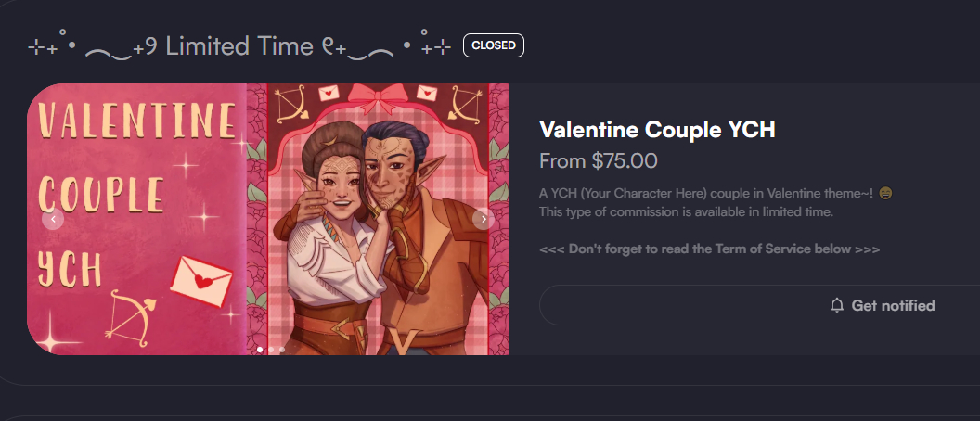Click the grinning emoji in the description
This screenshot has width=980, height=421.
885,194
